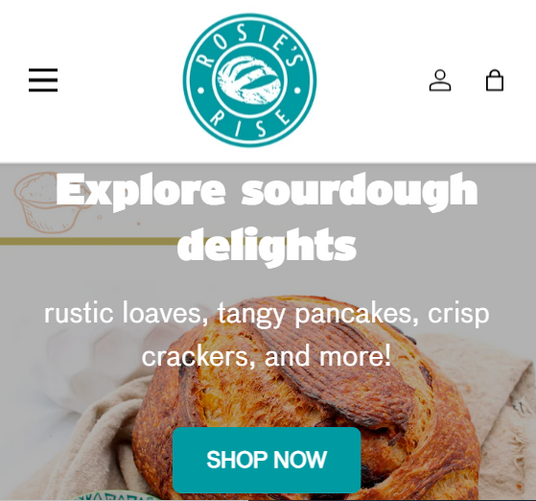Click the "crackers, and more!" text line

click(267, 356)
